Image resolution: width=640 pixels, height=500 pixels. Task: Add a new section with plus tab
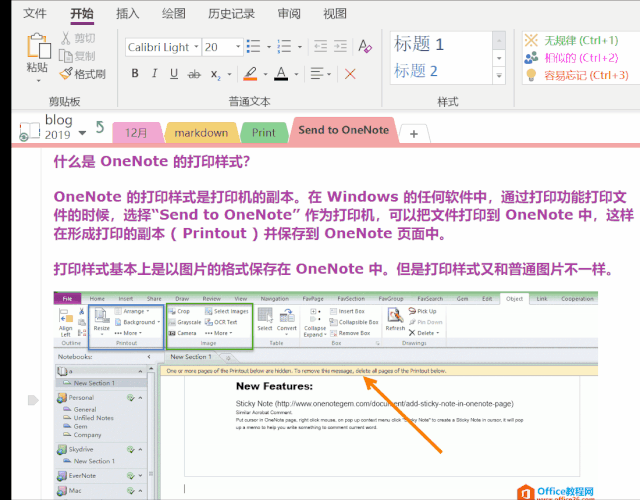pyautogui.click(x=413, y=134)
